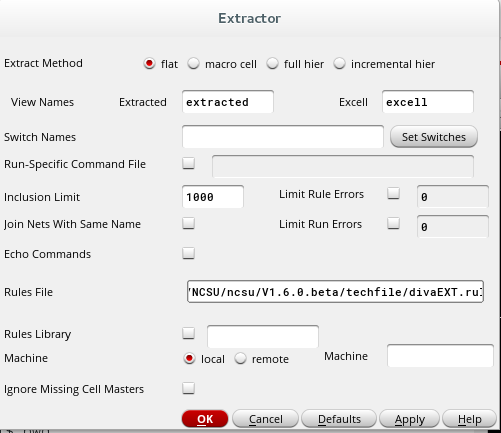Screen dimensions: 501x433
Task: Pick incremental hier extract method
Action: [339, 63]
